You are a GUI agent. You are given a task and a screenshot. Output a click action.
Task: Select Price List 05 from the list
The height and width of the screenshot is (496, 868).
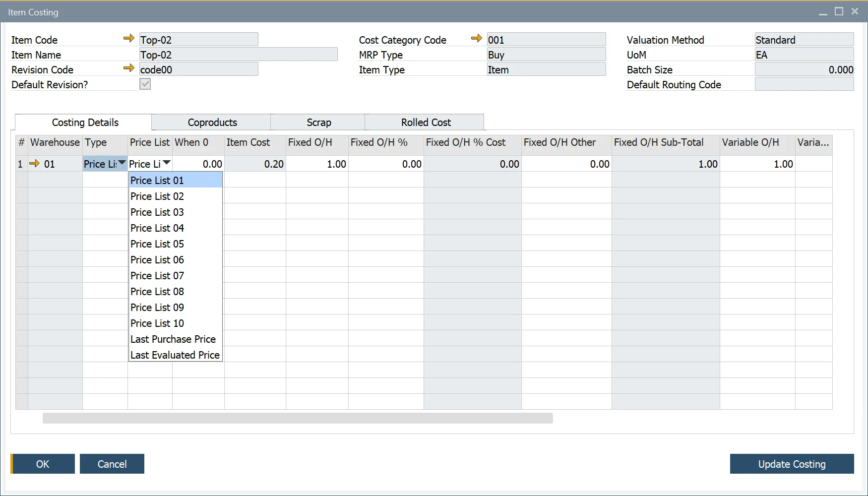[157, 244]
